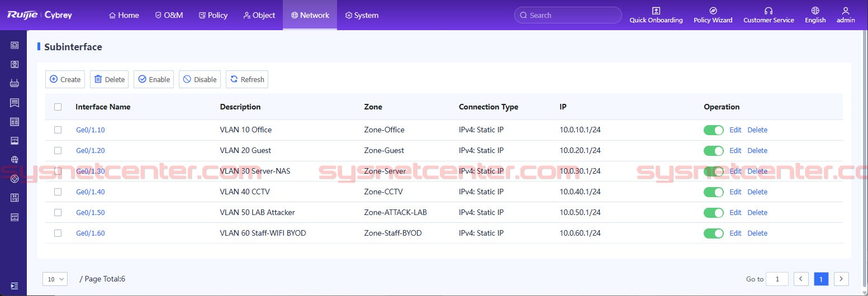
Task: Go to the next page arrow
Action: click(841, 279)
